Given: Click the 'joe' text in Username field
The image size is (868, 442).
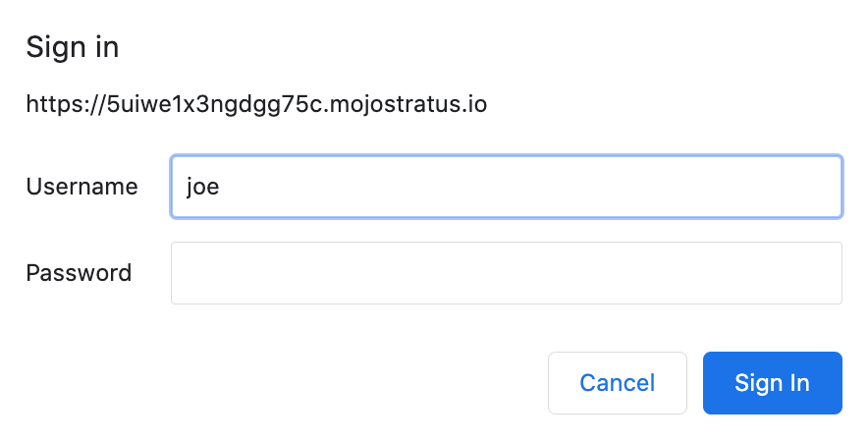Looking at the screenshot, I should (x=202, y=187).
